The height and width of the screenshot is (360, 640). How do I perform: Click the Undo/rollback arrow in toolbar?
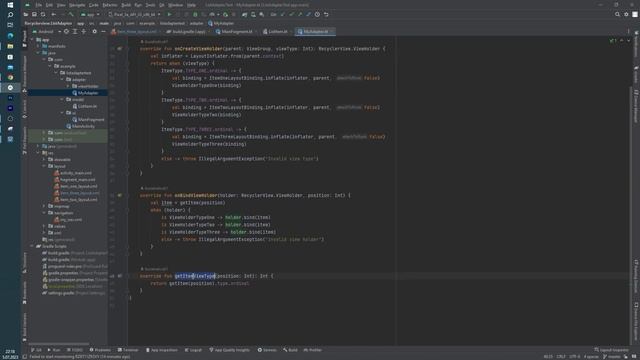click(326, 14)
